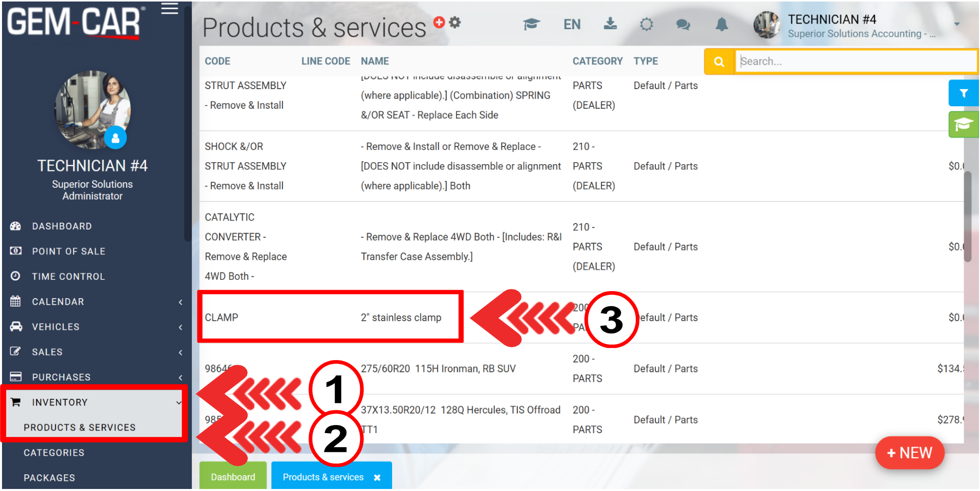The image size is (980, 491).
Task: Switch language using EN selector
Action: (x=572, y=24)
